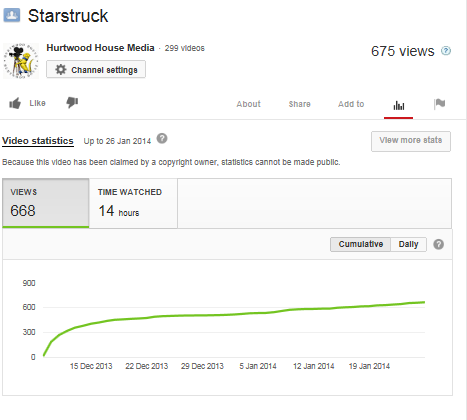Click the View more stats button
Viewport: 467px width, 420px height.
(x=411, y=141)
